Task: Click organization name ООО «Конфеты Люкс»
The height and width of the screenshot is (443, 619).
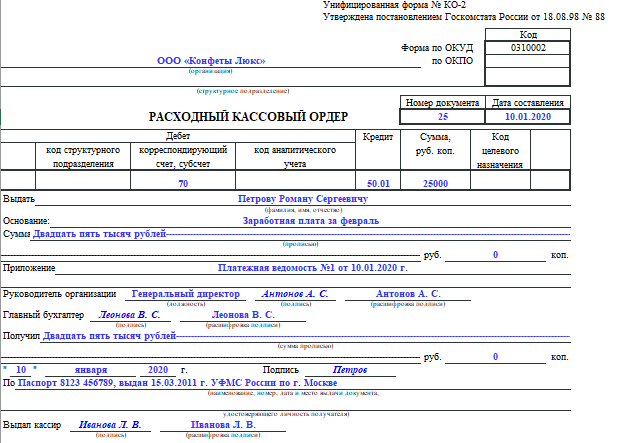Action: click(x=211, y=61)
